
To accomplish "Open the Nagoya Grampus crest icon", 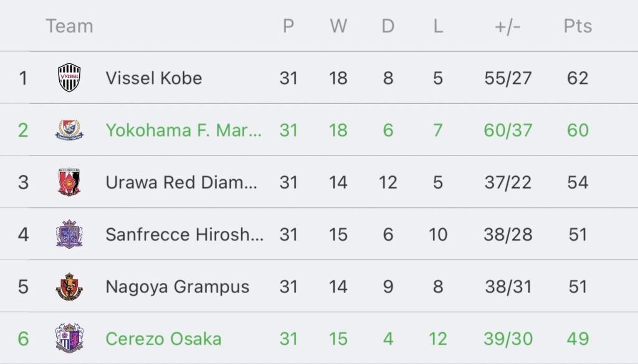I will [x=69, y=286].
